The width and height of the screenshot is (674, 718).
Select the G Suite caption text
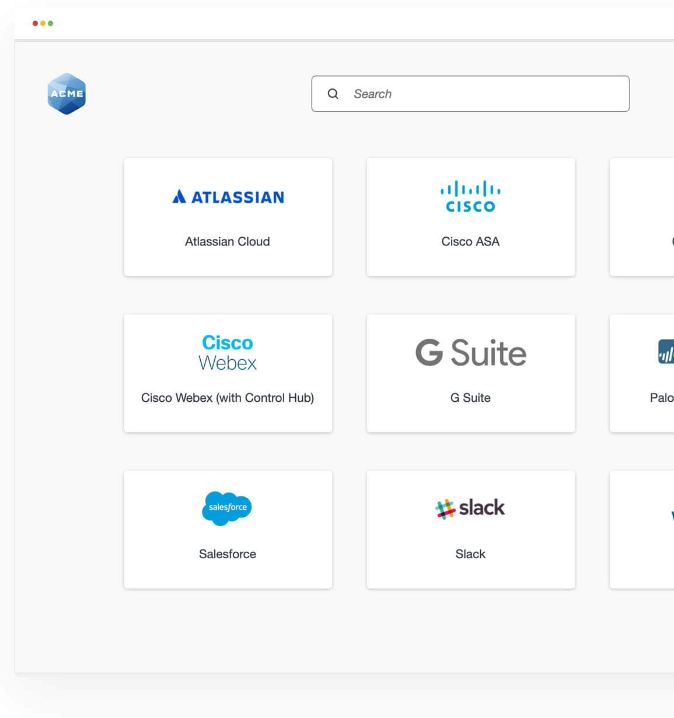point(470,397)
